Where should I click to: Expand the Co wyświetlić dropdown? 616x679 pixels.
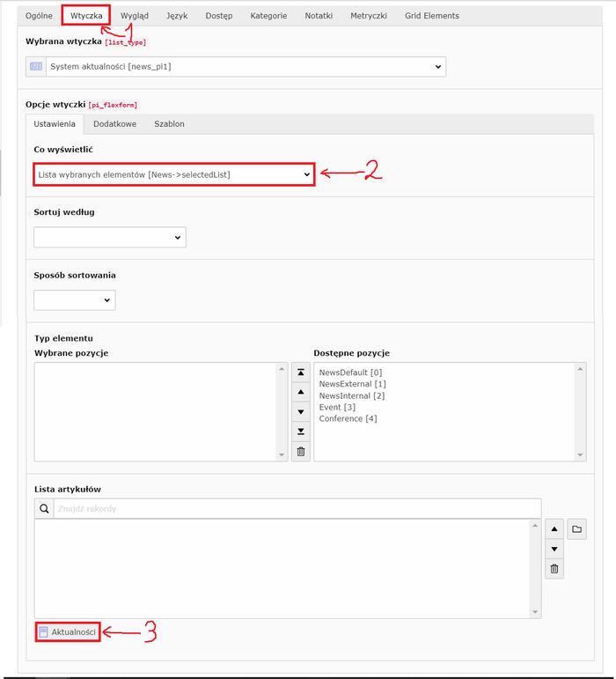tap(173, 174)
